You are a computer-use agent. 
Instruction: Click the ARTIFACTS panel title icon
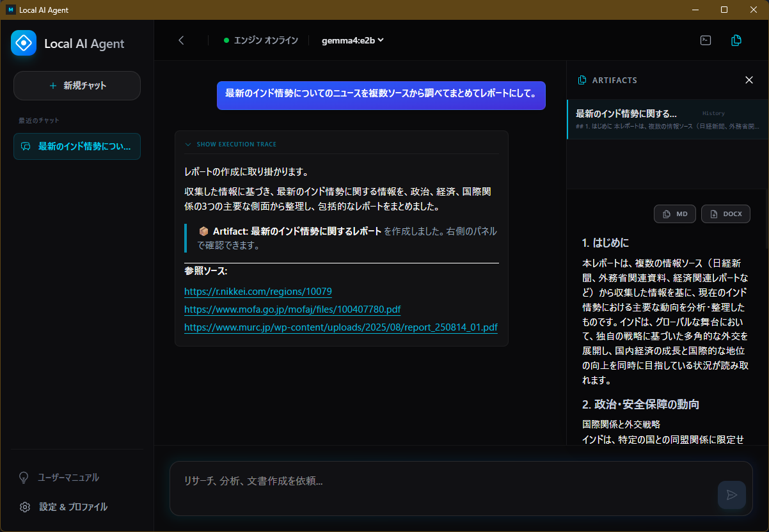point(582,80)
